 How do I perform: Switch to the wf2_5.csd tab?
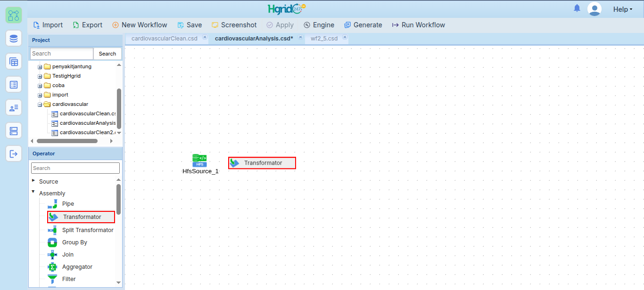point(324,38)
